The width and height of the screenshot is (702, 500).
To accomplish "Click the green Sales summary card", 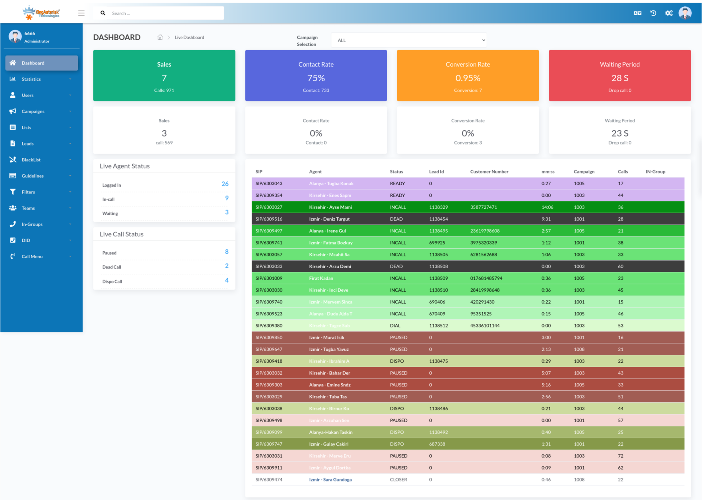I will click(x=164, y=76).
